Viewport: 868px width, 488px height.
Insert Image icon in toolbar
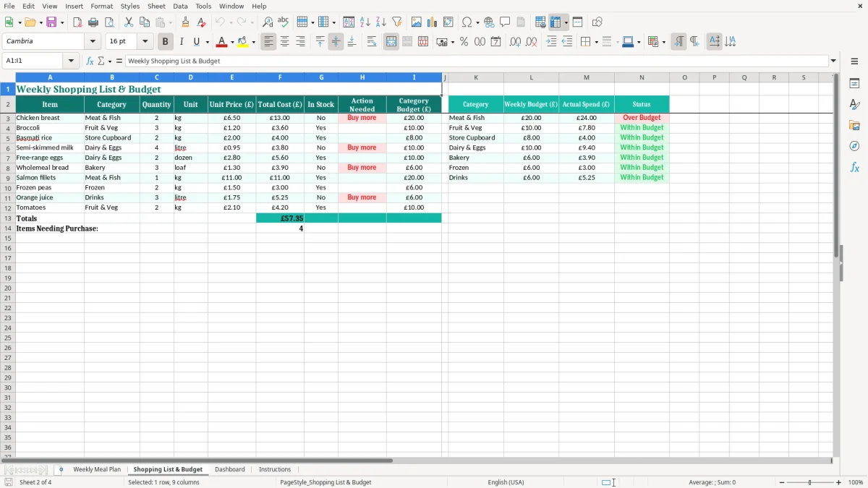[x=417, y=22]
